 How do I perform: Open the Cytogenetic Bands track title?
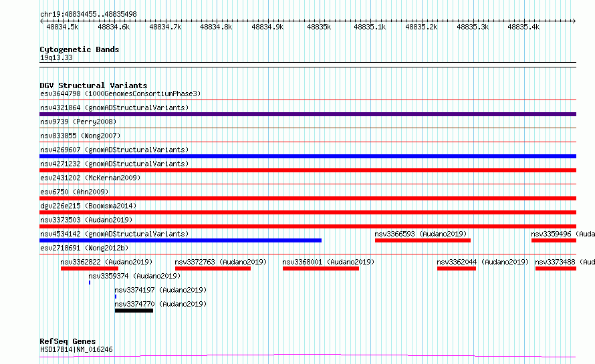tap(80, 49)
